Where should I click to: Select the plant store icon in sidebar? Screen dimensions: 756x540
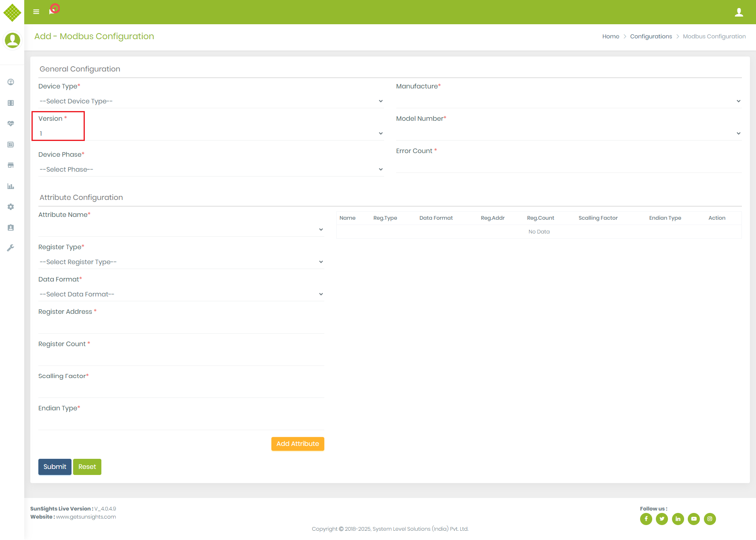click(x=10, y=165)
